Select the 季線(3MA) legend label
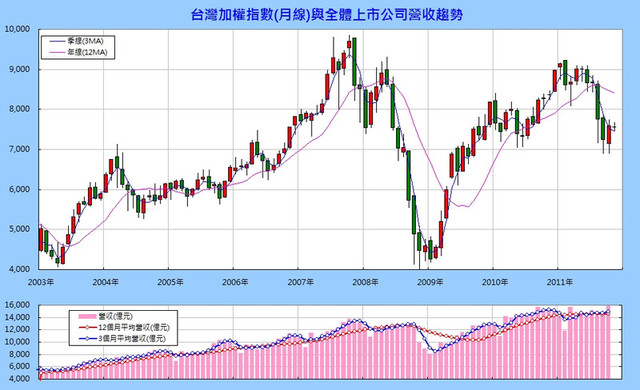640x390 pixels. (x=85, y=41)
